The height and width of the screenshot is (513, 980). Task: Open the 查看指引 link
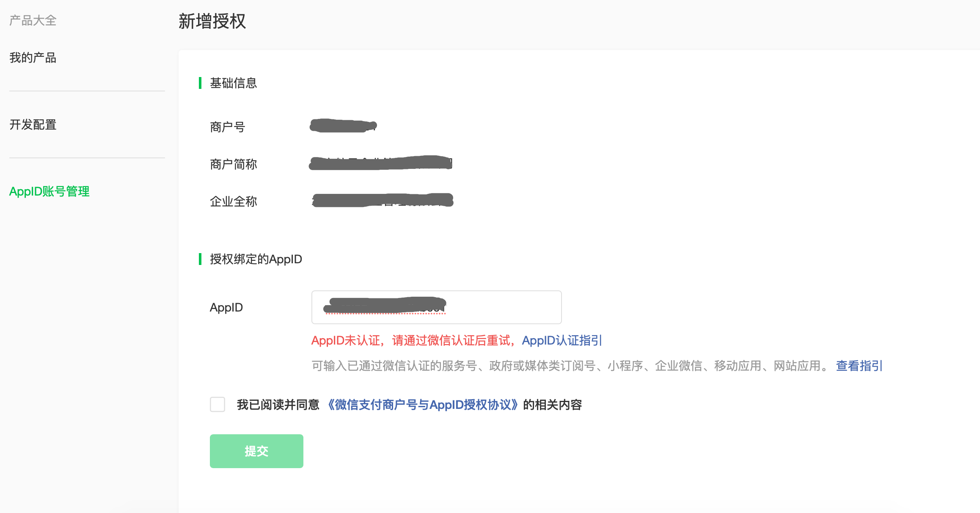pyautogui.click(x=859, y=366)
